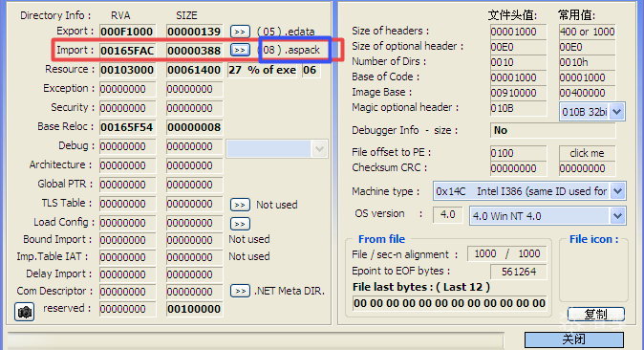The width and height of the screenshot is (644, 350).
Task: Click the Resource percent of exe field 27
Action: click(263, 70)
